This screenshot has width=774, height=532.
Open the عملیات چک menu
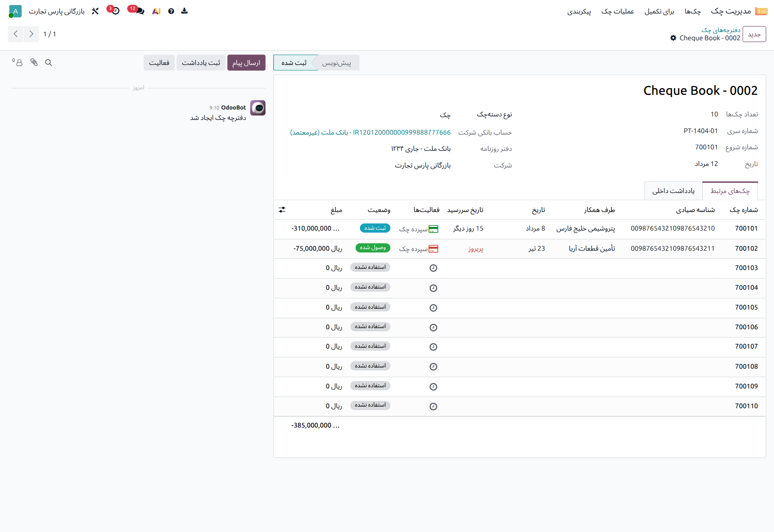tap(618, 11)
